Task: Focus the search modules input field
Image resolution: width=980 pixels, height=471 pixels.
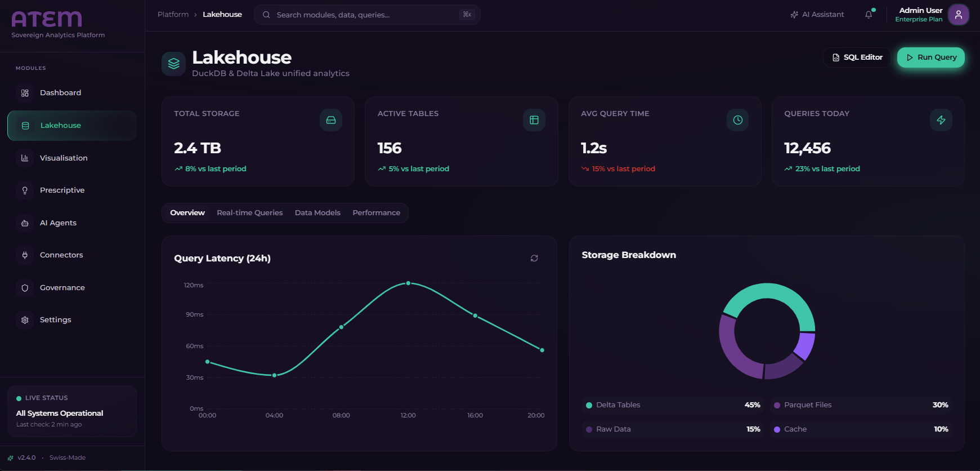Action: coord(366,15)
